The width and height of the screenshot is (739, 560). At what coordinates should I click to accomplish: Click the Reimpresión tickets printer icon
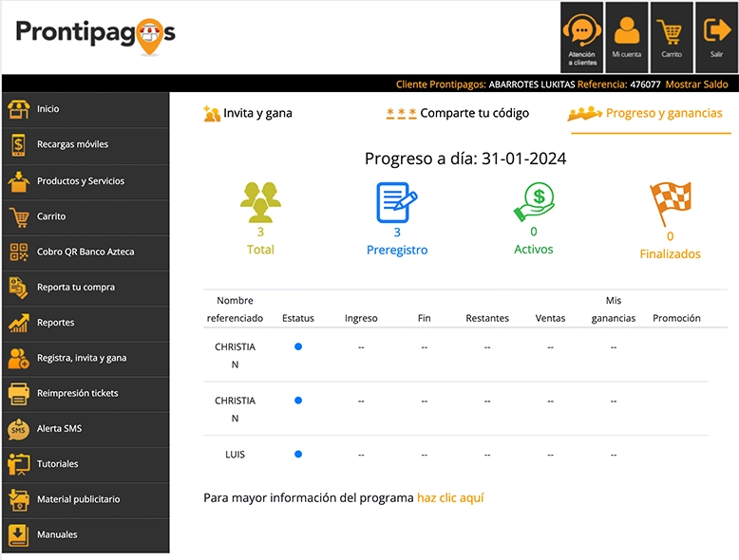coord(19,394)
